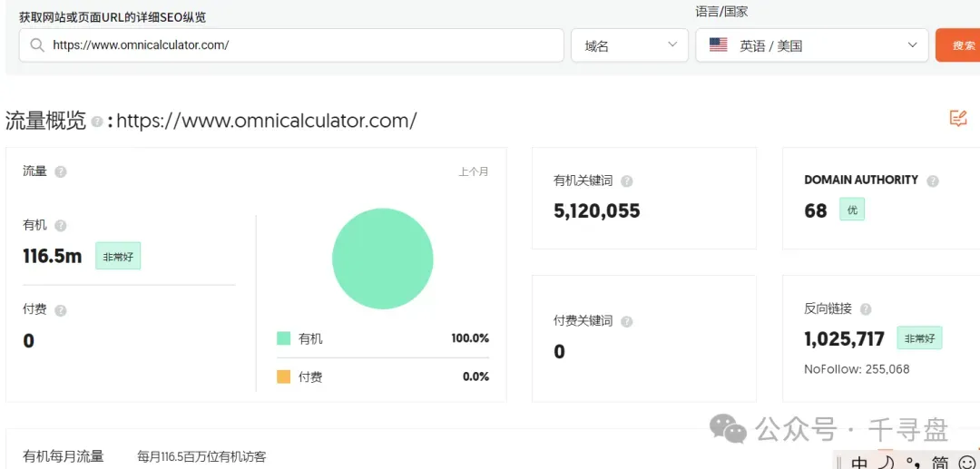Click the 有机每月流量 heading
980x469 pixels.
point(64,456)
